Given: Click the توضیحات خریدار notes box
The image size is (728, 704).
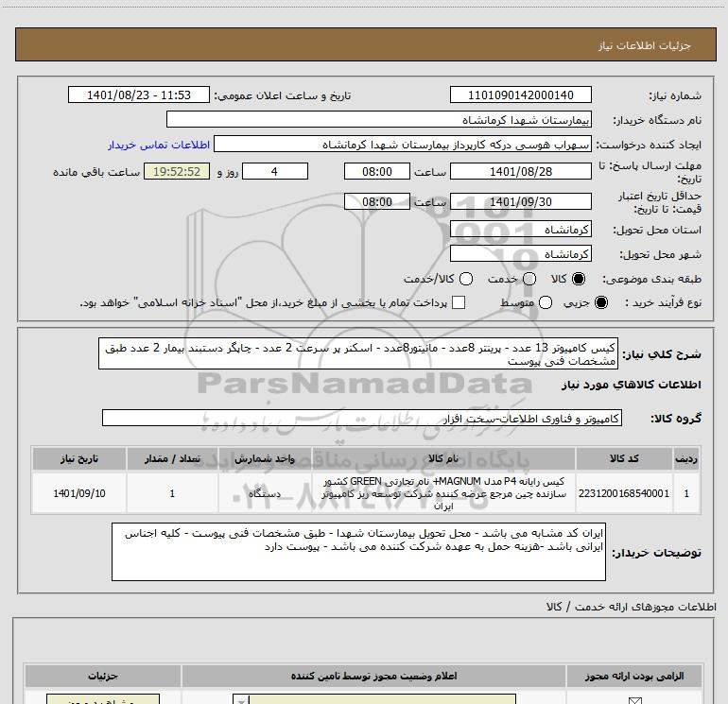Looking at the screenshot, I should pos(358,552).
